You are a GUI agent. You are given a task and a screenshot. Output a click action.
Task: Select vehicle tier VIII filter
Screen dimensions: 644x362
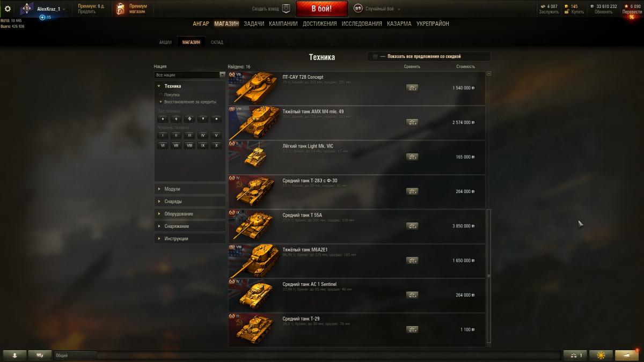tap(189, 145)
